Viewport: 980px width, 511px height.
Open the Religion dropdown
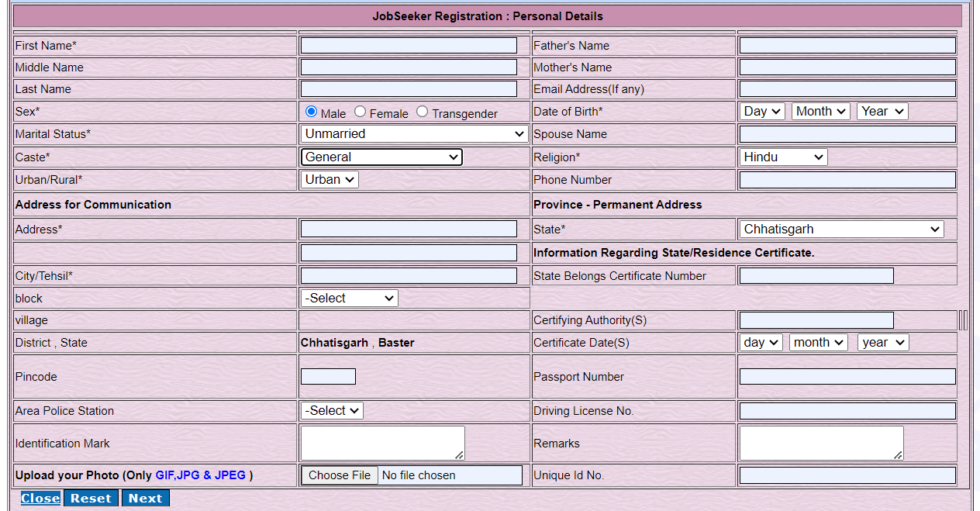(x=783, y=157)
